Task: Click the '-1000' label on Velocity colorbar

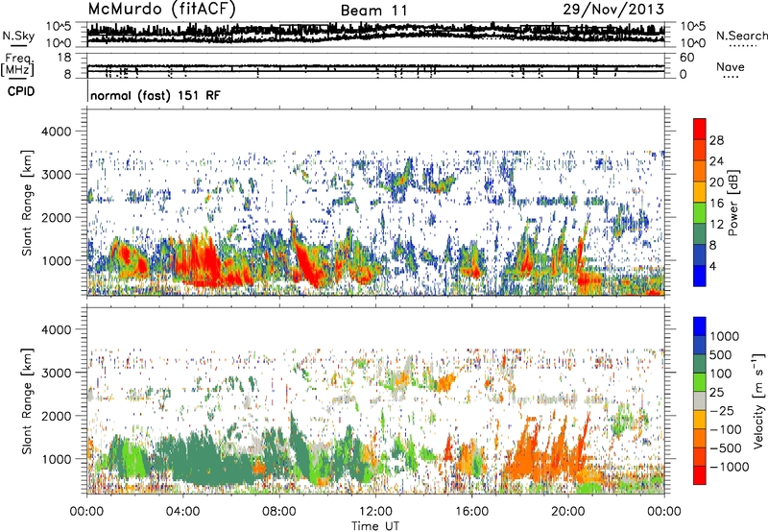Action: click(x=729, y=467)
